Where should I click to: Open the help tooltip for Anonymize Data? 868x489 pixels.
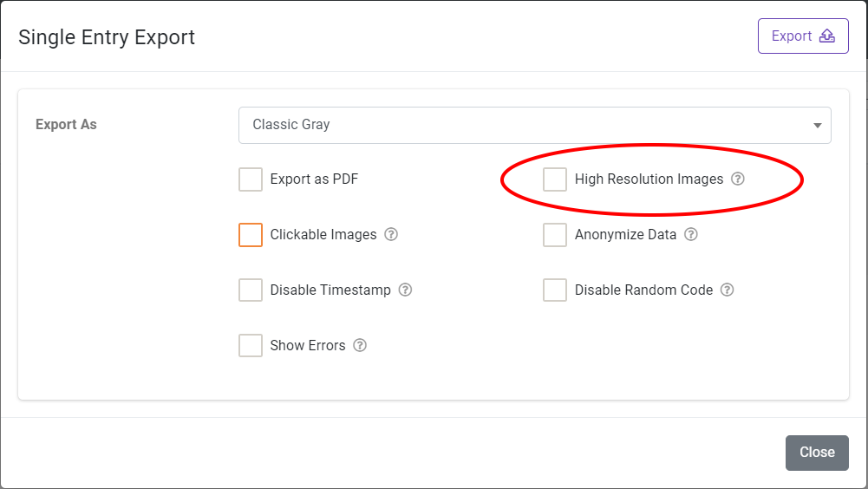tap(691, 235)
